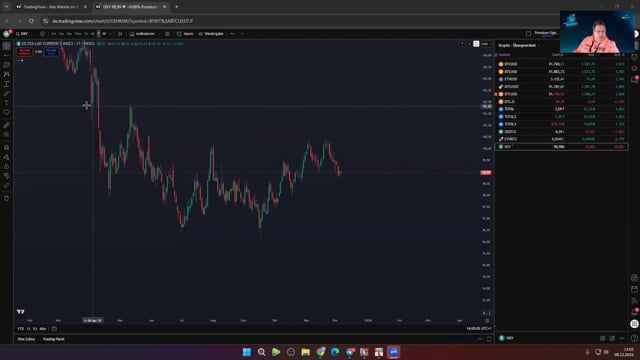Select the YTD date range
Screen dimensions: 640x360
[20, 329]
